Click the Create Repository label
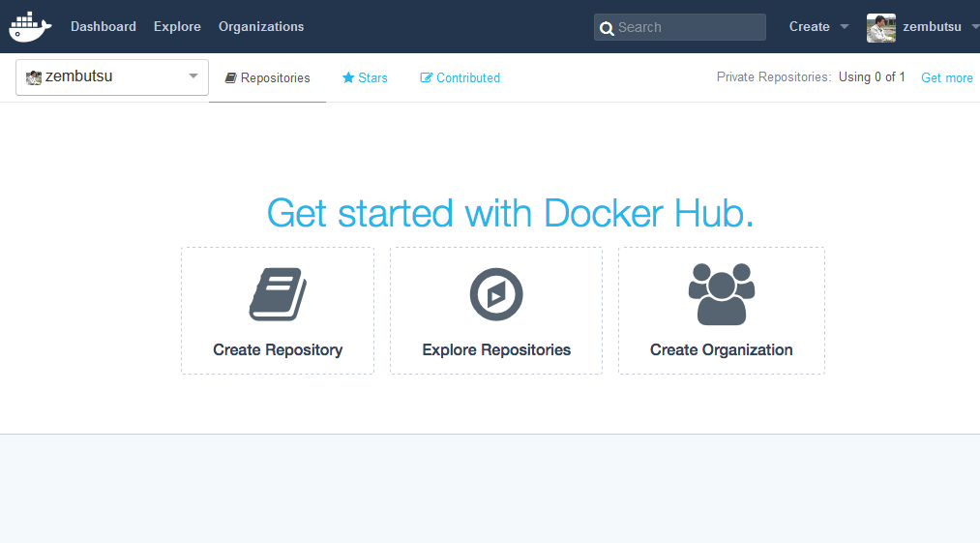Viewport: 980px width, 543px height. (x=278, y=349)
